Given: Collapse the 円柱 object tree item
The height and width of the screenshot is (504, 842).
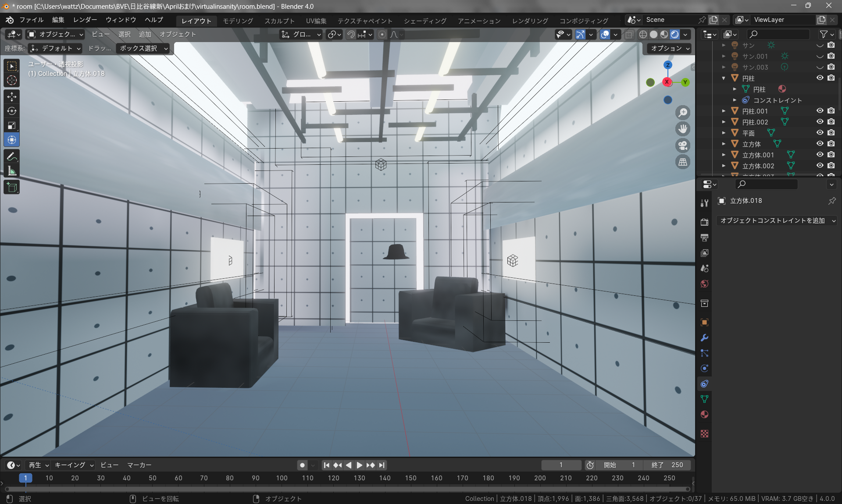Looking at the screenshot, I should pos(724,78).
